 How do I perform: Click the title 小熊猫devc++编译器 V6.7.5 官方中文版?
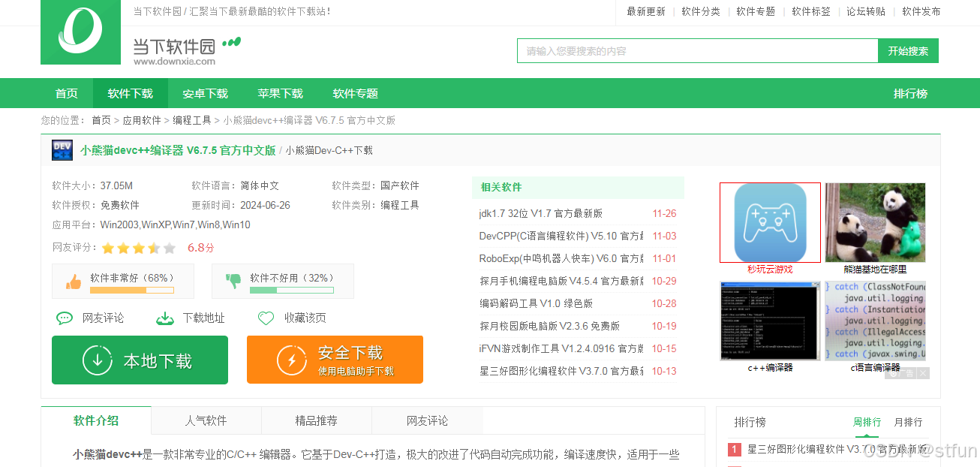[178, 150]
